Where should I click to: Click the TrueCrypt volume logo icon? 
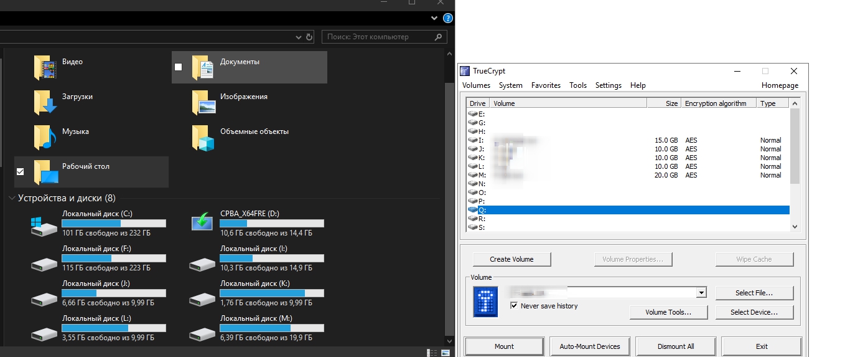(485, 302)
